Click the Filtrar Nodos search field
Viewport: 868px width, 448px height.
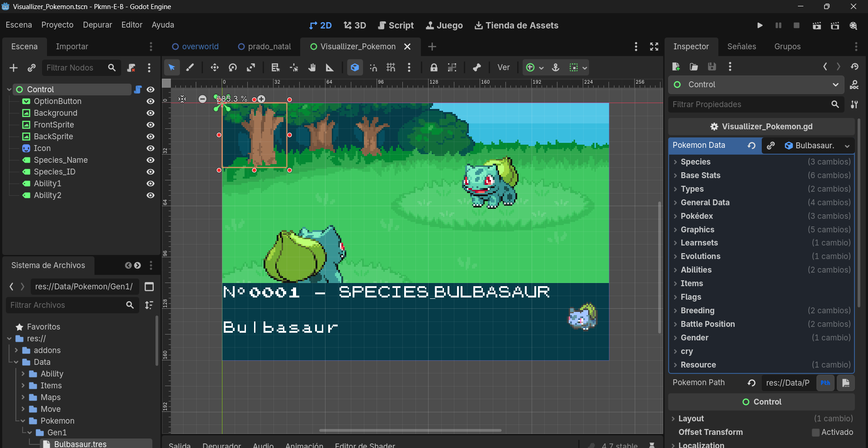(x=81, y=68)
